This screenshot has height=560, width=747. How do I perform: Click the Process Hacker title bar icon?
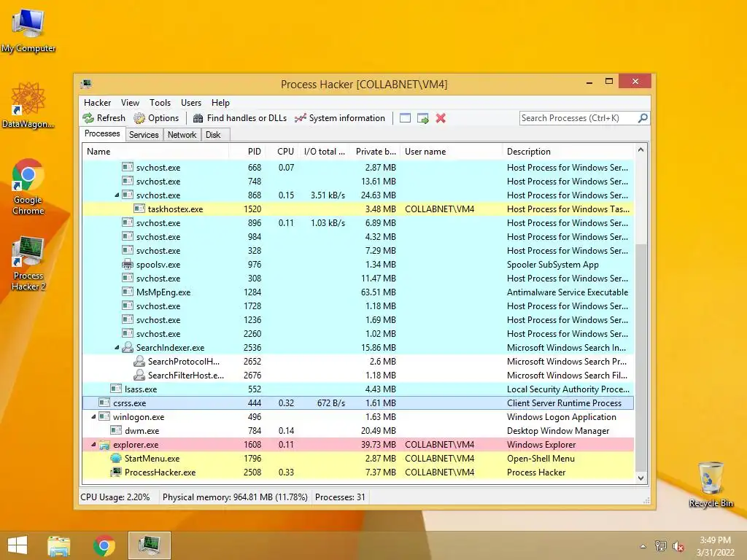86,85
